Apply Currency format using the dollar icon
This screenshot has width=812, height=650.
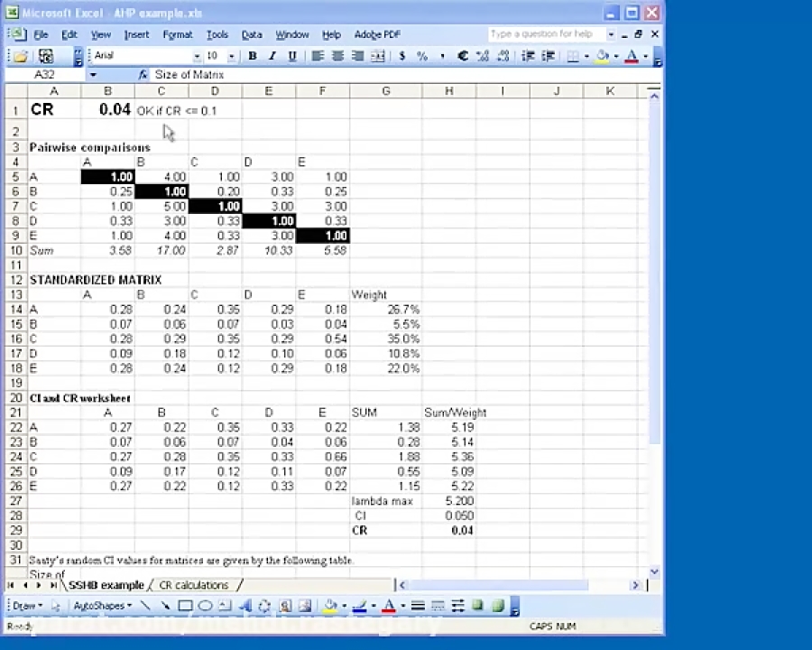click(401, 56)
